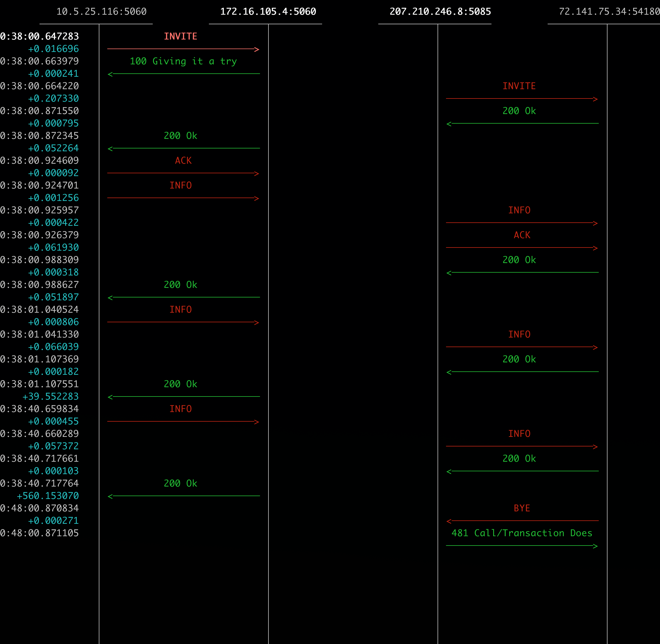Select timestamp 0:38:00.647283
660x644 pixels.
(40, 36)
